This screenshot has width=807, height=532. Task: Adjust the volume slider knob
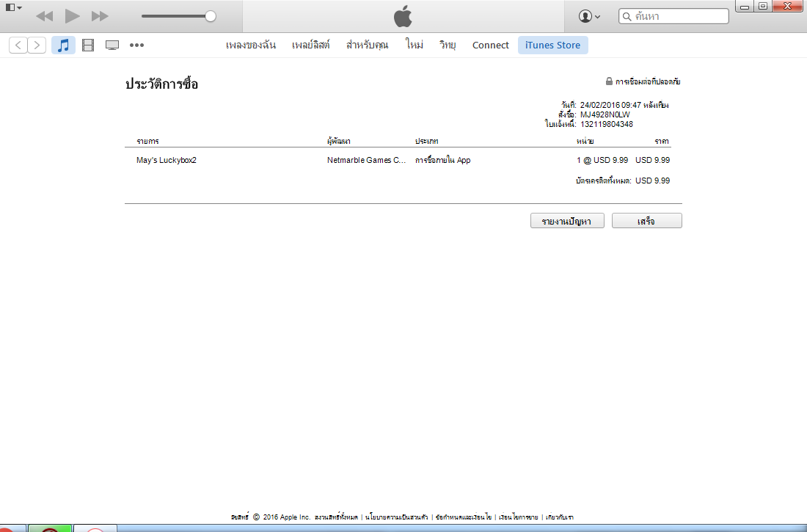pos(210,16)
